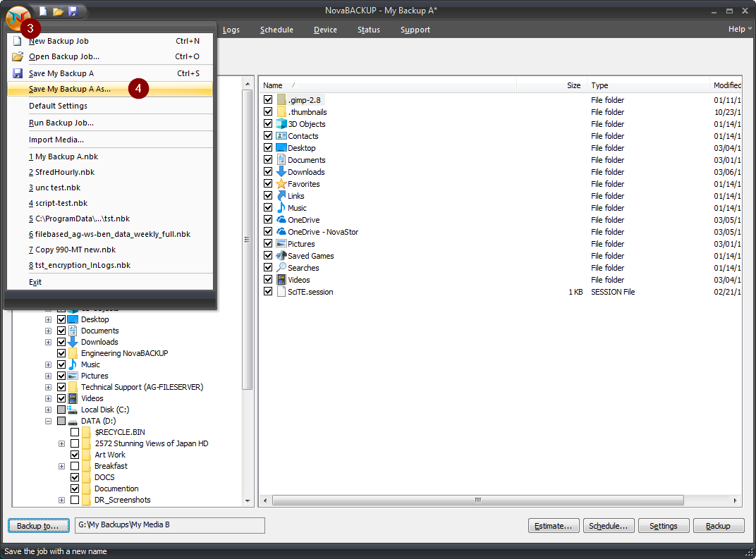
Task: Choose New Backup Job from the menu
Action: click(x=110, y=41)
